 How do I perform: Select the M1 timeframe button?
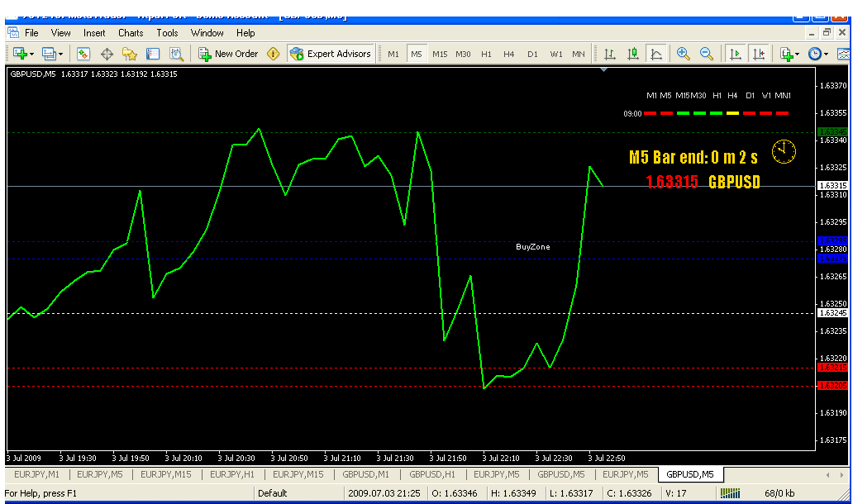point(393,54)
